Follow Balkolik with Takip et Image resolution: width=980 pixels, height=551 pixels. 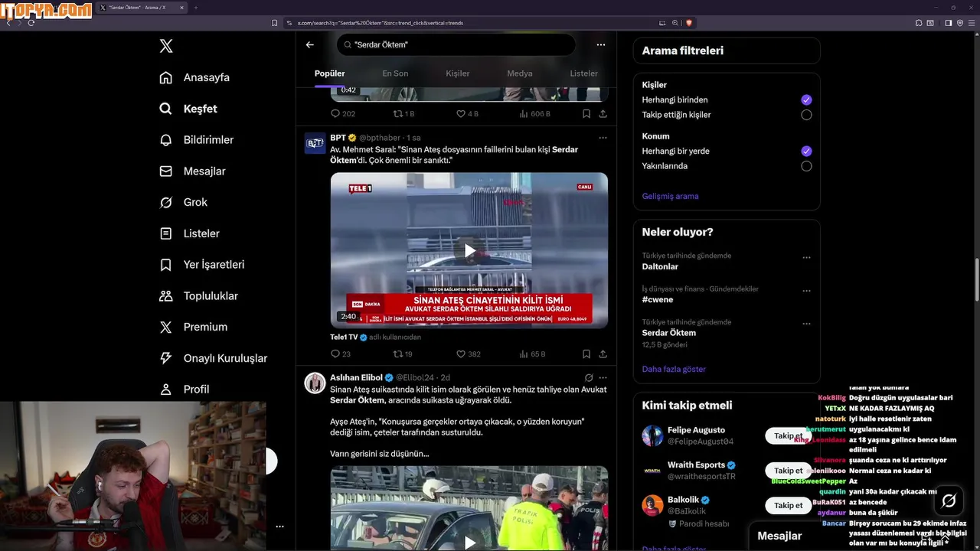click(788, 505)
